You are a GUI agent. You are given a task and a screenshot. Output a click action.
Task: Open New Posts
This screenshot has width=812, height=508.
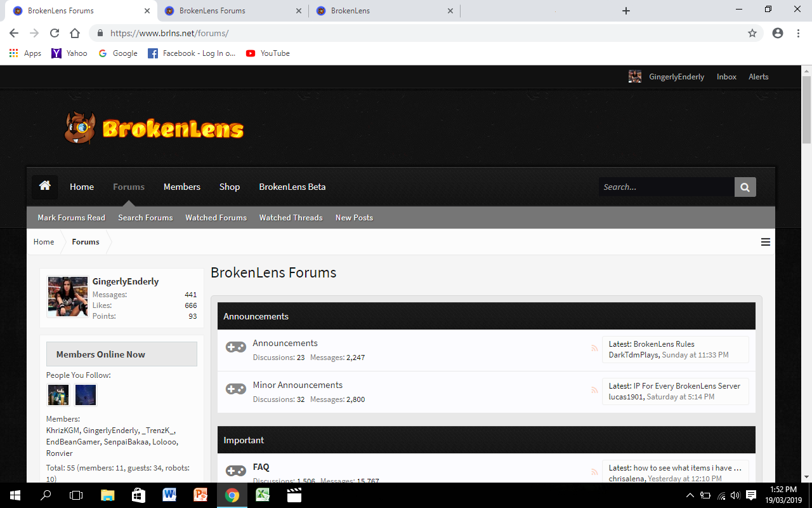(354, 217)
